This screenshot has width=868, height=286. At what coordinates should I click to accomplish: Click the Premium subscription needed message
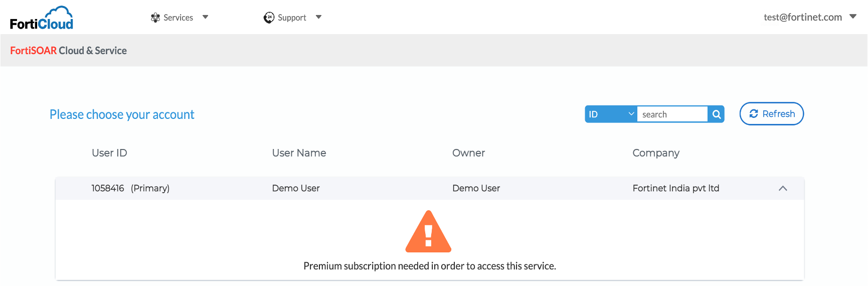pos(430,266)
